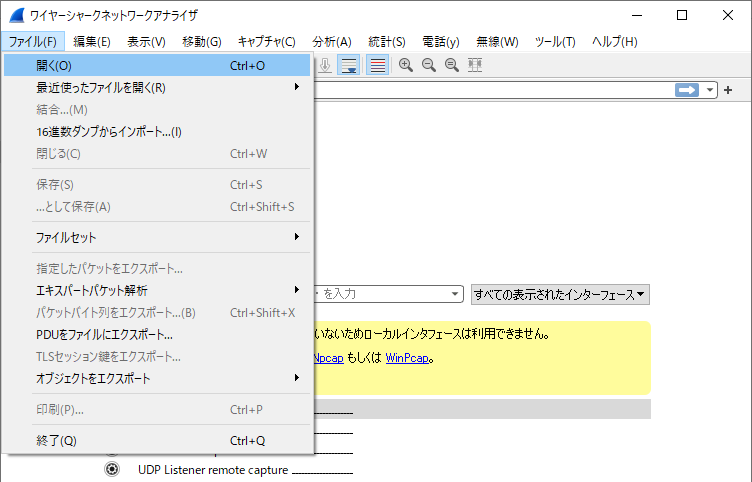Open the ヘルプ(H) menu
The height and width of the screenshot is (482, 752).
pyautogui.click(x=614, y=42)
